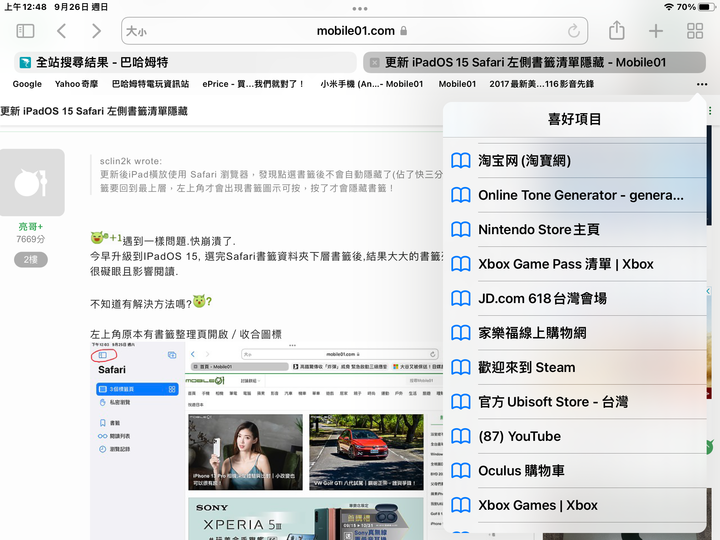This screenshot has height=540, width=720.
Task: Click the book icon beside 淘宝网
Action: coord(461,161)
